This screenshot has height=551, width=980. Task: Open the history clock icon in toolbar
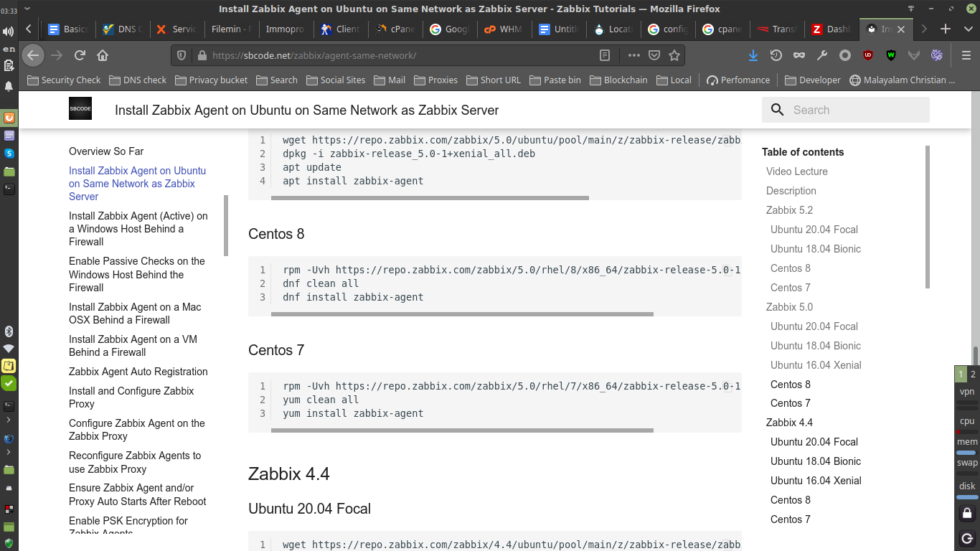coord(776,55)
